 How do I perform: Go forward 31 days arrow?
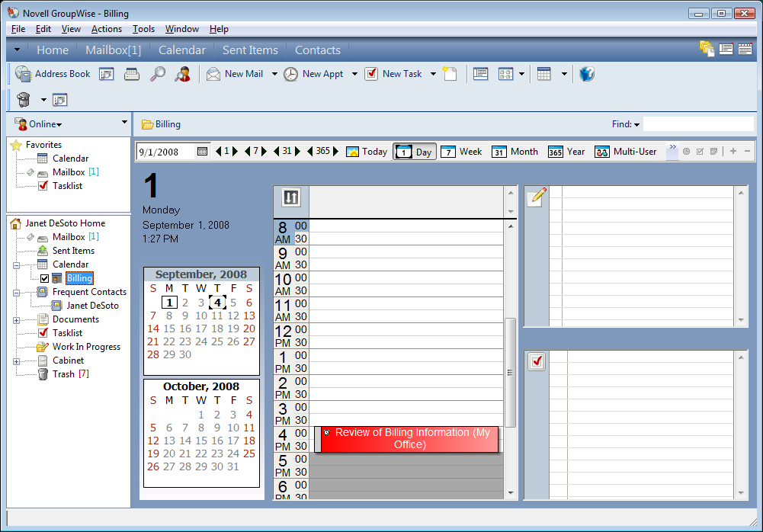click(297, 152)
